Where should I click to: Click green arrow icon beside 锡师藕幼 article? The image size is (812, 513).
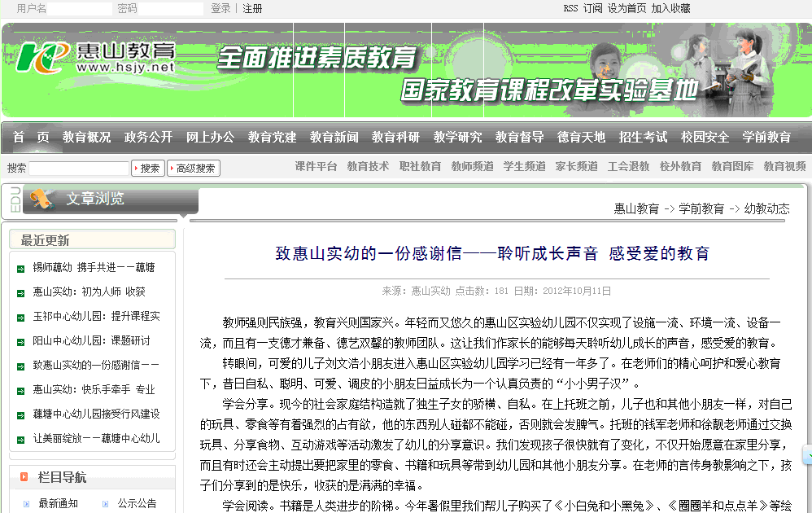21,268
